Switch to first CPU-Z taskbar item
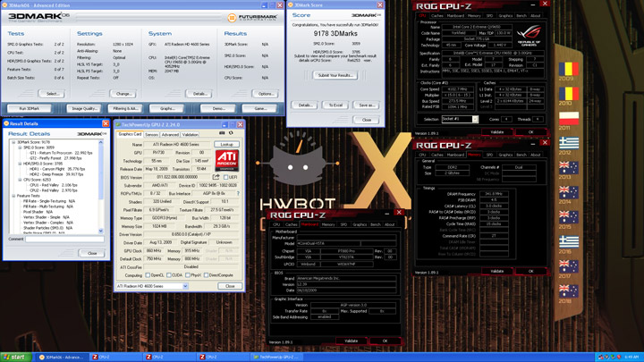This screenshot has height=362, width=644. (x=115, y=357)
